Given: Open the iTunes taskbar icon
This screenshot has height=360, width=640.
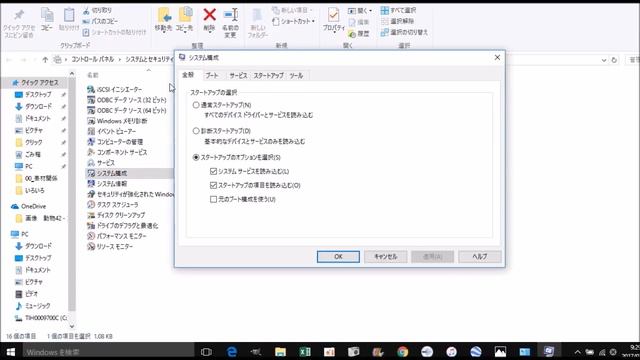Looking at the screenshot, I should coord(451,351).
